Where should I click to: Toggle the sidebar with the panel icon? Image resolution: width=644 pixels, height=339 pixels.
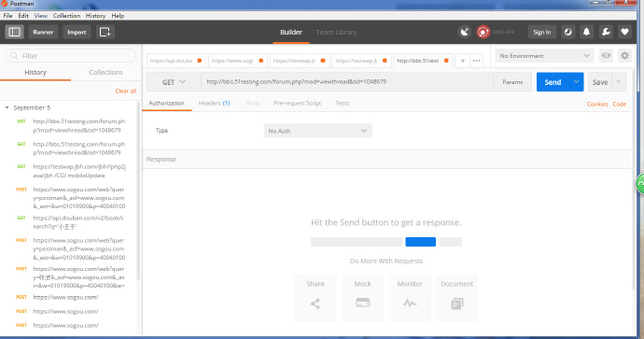click(14, 32)
